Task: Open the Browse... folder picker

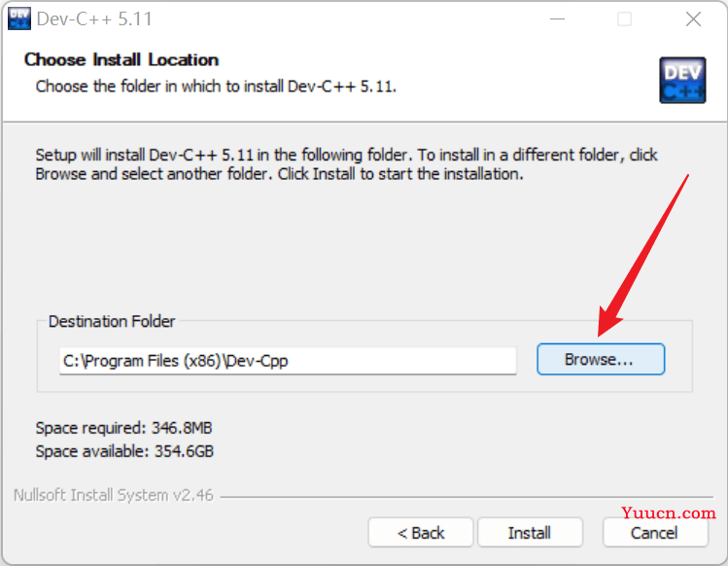Action: pos(601,359)
